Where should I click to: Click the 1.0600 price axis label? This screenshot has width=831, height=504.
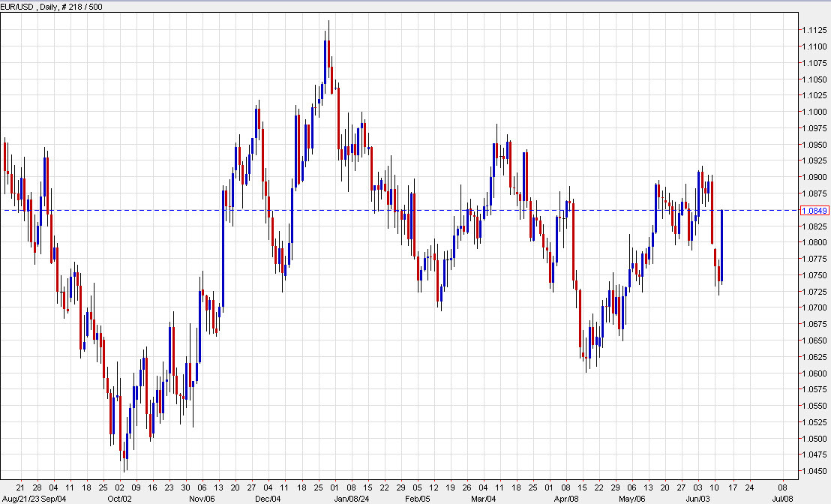tap(813, 375)
